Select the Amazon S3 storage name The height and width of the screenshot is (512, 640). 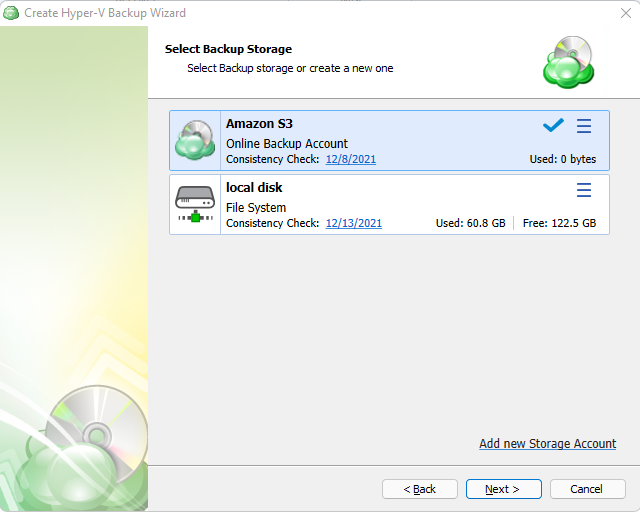pyautogui.click(x=259, y=124)
